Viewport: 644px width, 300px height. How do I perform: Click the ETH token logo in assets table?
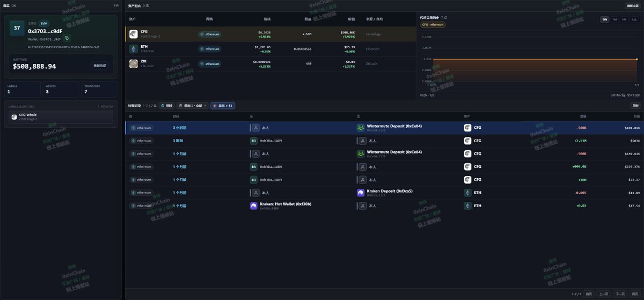coord(134,49)
